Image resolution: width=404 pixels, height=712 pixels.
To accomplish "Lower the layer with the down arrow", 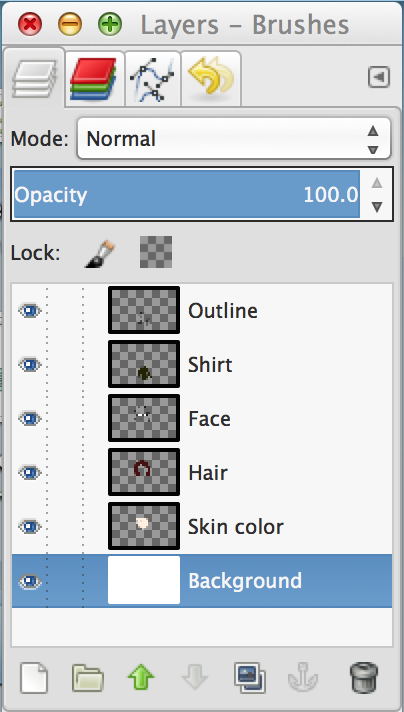I will [195, 678].
